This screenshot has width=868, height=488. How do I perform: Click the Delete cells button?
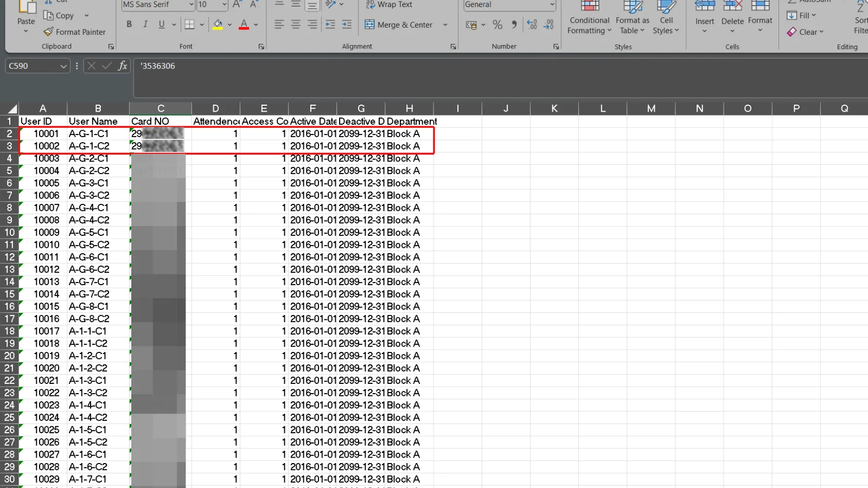(x=732, y=17)
